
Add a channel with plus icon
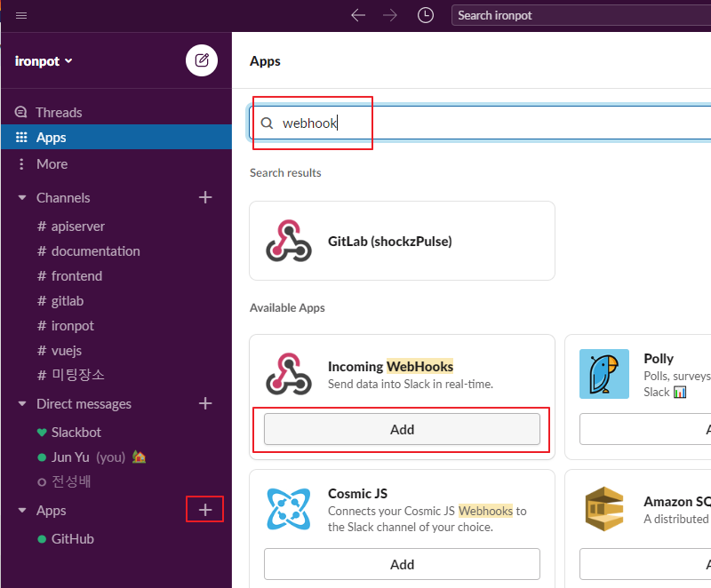[x=205, y=197]
